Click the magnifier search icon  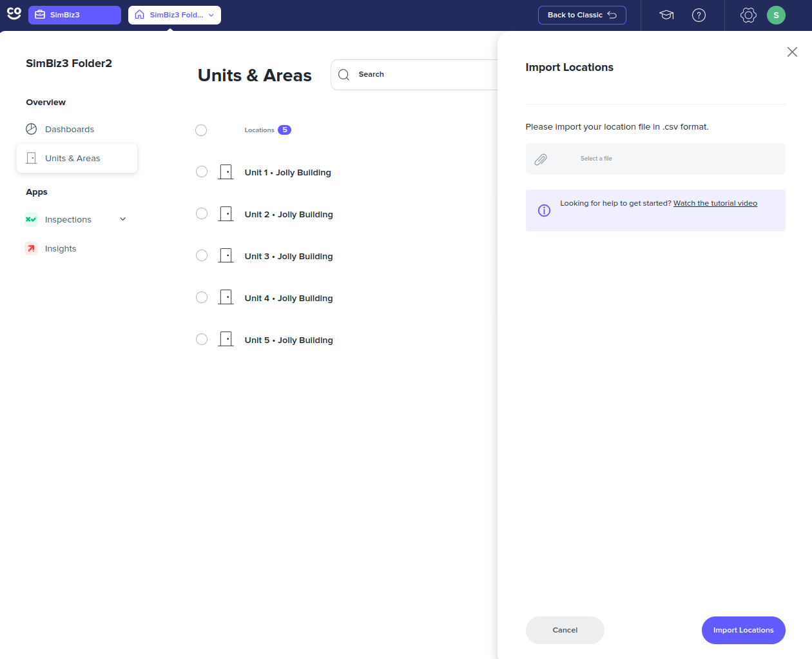[344, 75]
